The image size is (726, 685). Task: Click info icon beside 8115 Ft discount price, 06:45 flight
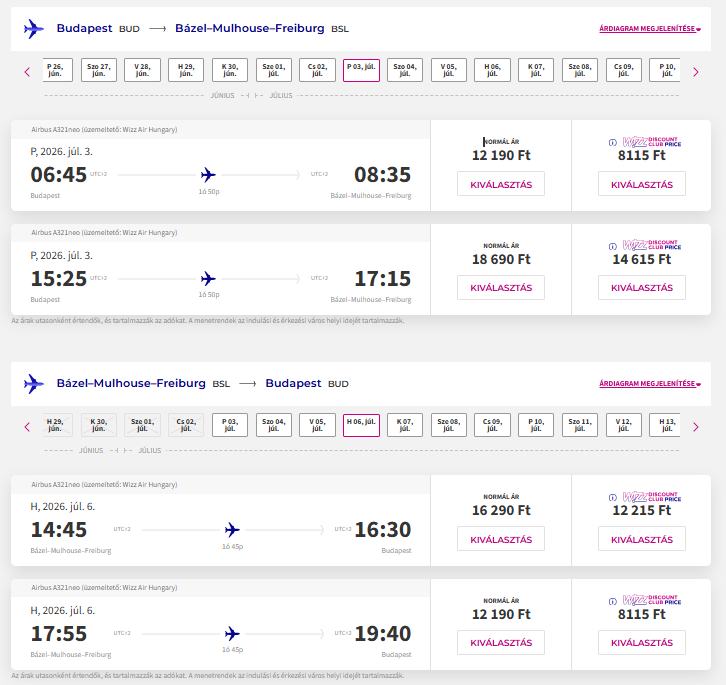pyautogui.click(x=612, y=142)
